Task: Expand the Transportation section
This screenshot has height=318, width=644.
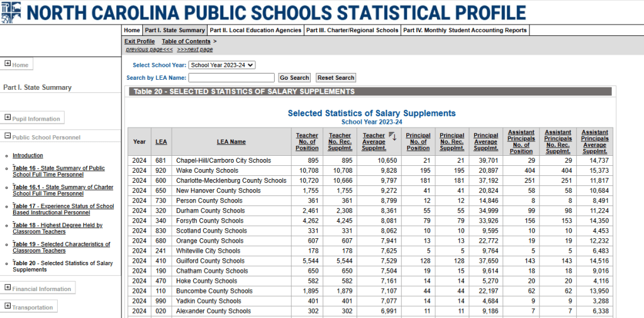Action: [x=8, y=307]
